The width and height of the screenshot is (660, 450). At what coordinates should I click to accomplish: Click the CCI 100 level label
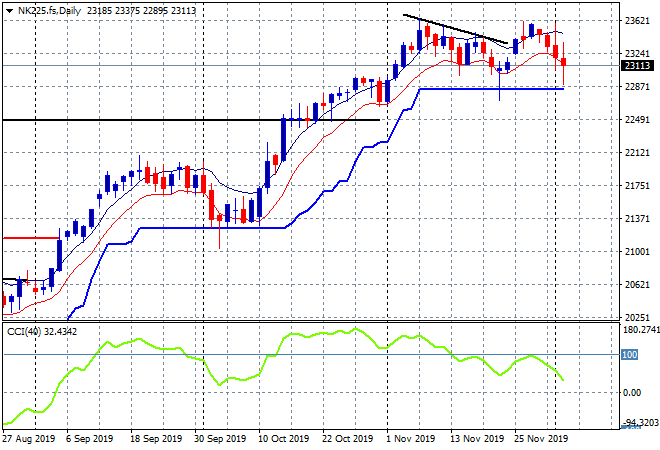630,354
